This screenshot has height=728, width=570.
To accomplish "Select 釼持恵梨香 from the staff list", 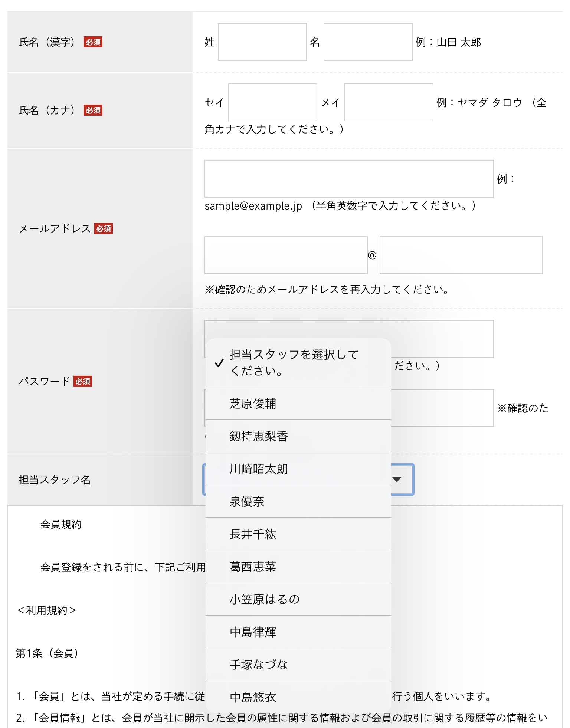I will pyautogui.click(x=298, y=436).
